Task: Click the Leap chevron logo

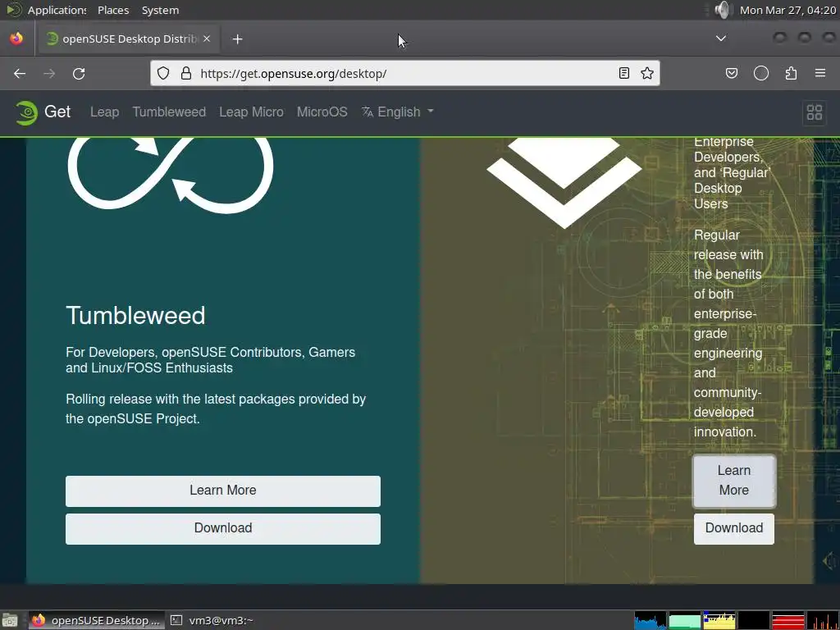Action: pyautogui.click(x=564, y=183)
